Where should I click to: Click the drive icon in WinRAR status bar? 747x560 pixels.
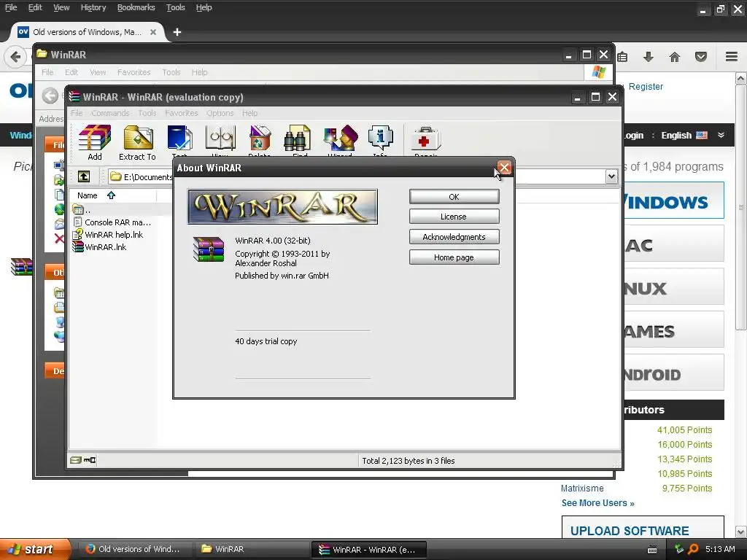point(75,460)
